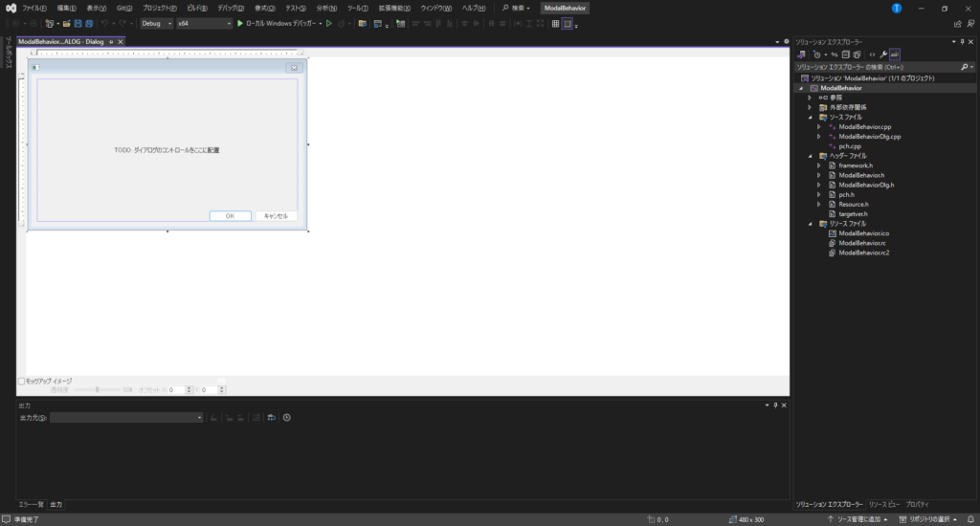Enable the モックアップ イメージ checkbox
Viewport: 980px width, 526px height.
point(22,381)
